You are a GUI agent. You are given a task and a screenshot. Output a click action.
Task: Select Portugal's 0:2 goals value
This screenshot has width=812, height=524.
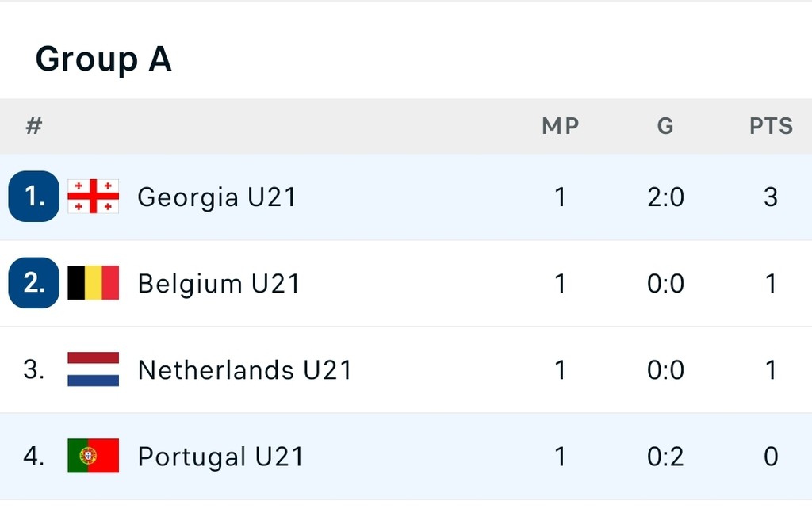(665, 457)
